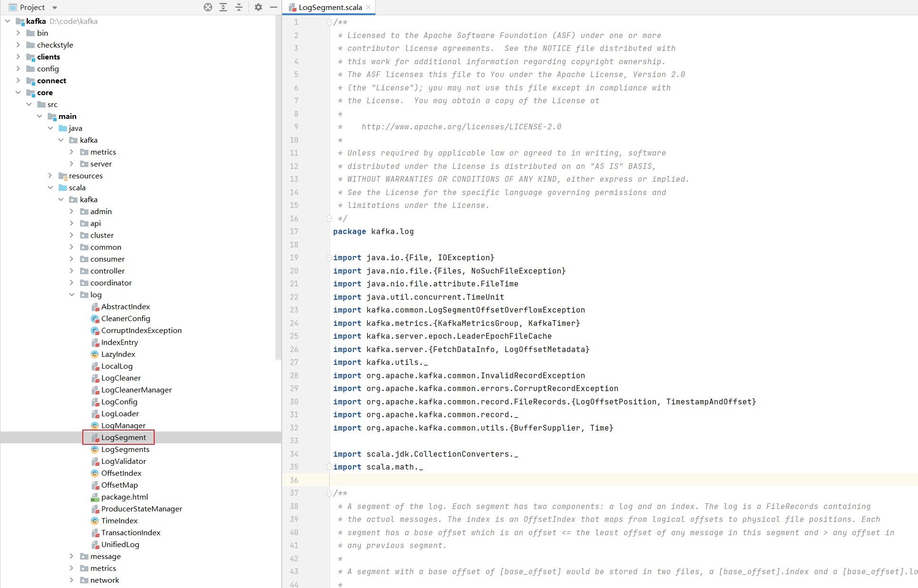Expand the resources folder
This screenshot has width=918, height=588.
(50, 176)
